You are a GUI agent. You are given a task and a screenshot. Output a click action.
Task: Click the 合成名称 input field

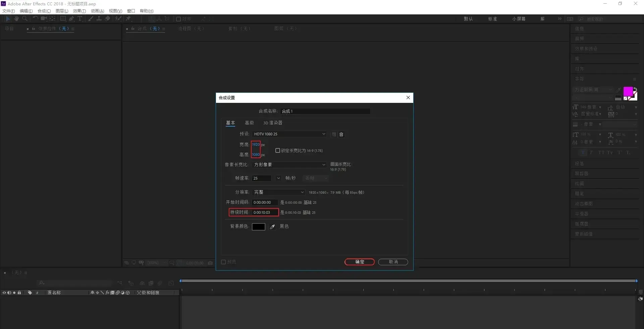click(x=325, y=111)
